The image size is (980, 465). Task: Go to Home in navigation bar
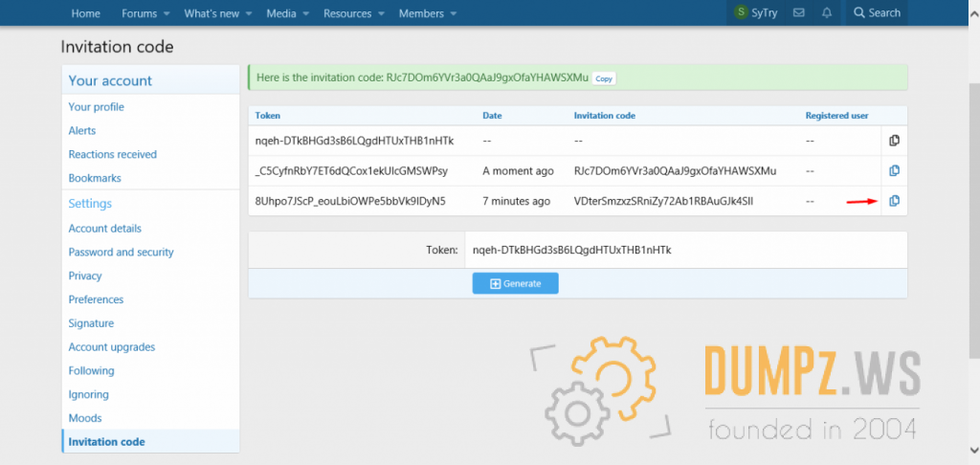[x=86, y=13]
